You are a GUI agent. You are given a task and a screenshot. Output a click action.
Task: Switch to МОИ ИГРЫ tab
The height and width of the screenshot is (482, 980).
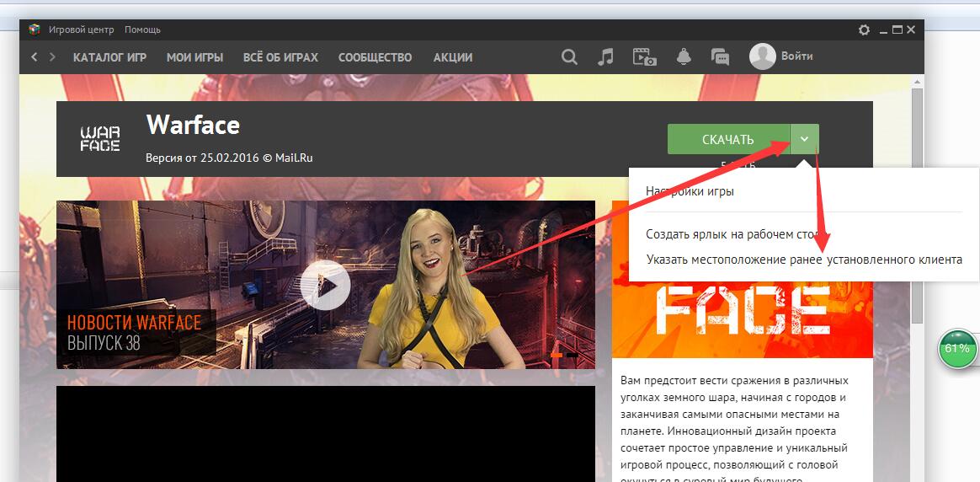(195, 57)
